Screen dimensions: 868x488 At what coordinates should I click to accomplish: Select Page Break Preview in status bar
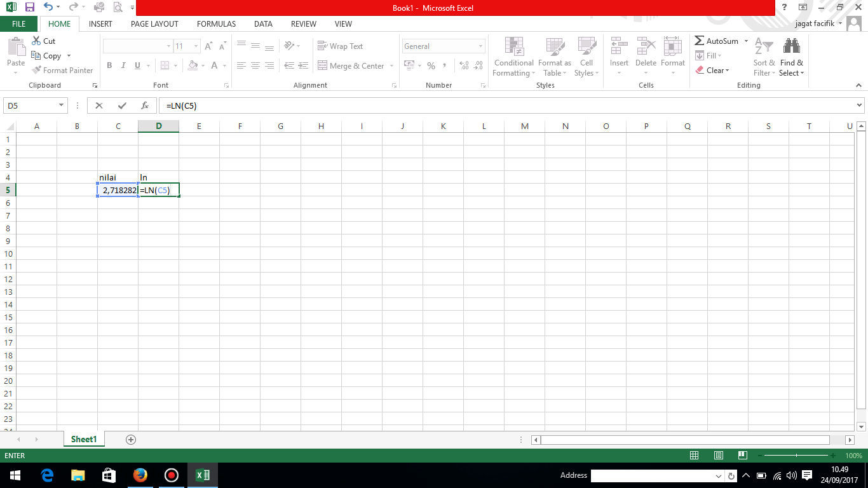(742, 456)
